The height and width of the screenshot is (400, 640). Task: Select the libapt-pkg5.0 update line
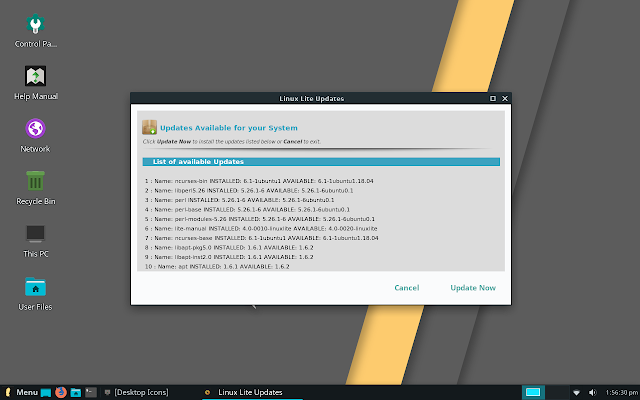tap(229, 248)
